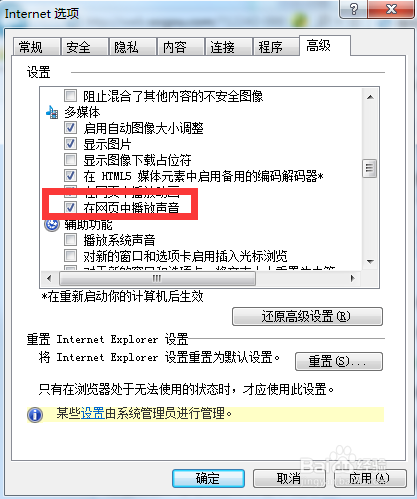Click the scroll down arrow in the settings list
Screen dimensions: 417x499
[370, 261]
